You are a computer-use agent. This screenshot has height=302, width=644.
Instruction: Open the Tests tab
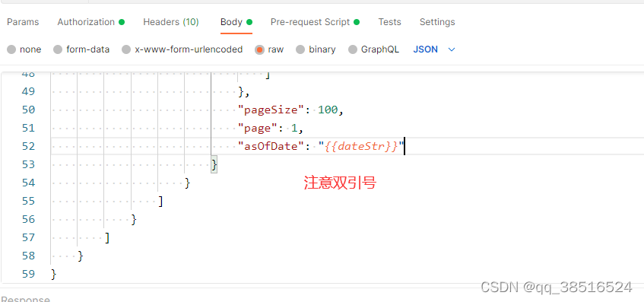[389, 22]
